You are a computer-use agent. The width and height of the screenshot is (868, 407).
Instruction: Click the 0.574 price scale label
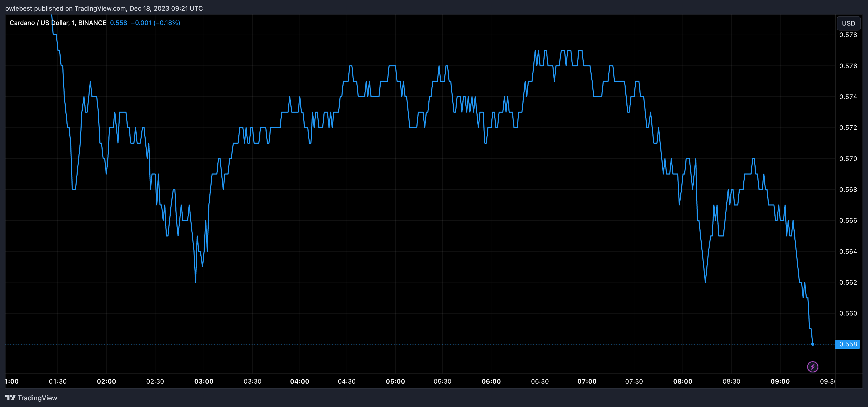pos(848,97)
